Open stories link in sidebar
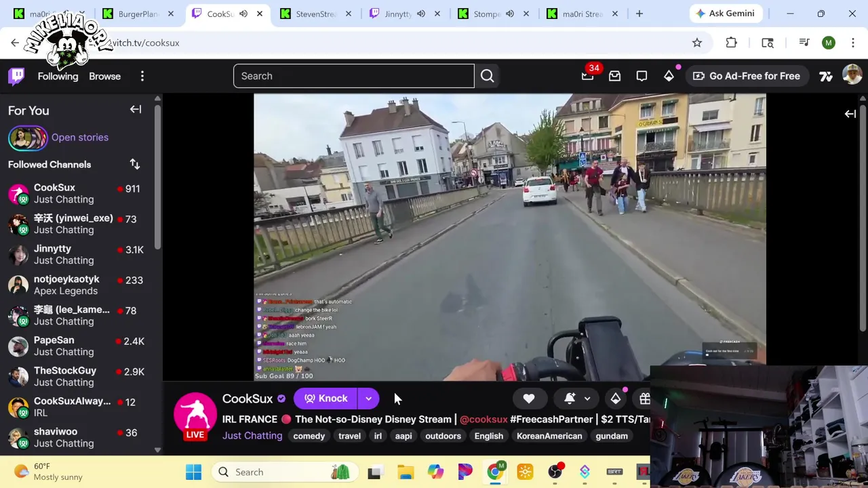The height and width of the screenshot is (488, 868). tap(80, 138)
